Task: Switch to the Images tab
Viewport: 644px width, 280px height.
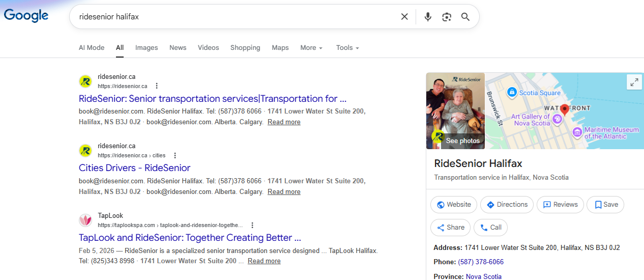Action: [147, 47]
